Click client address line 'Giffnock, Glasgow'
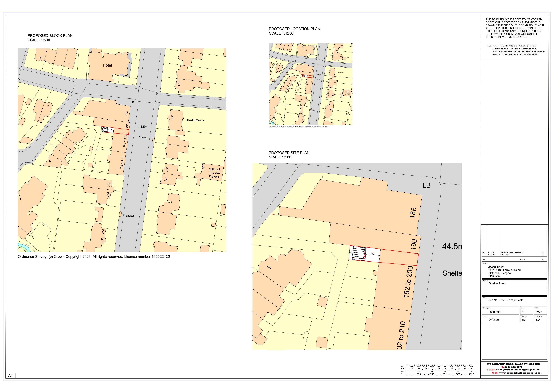 500,273
